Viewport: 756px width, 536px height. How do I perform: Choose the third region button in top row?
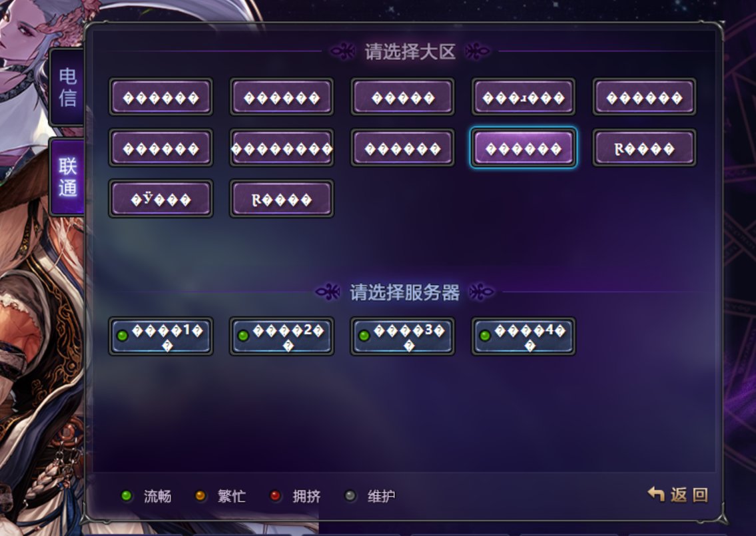tap(402, 97)
